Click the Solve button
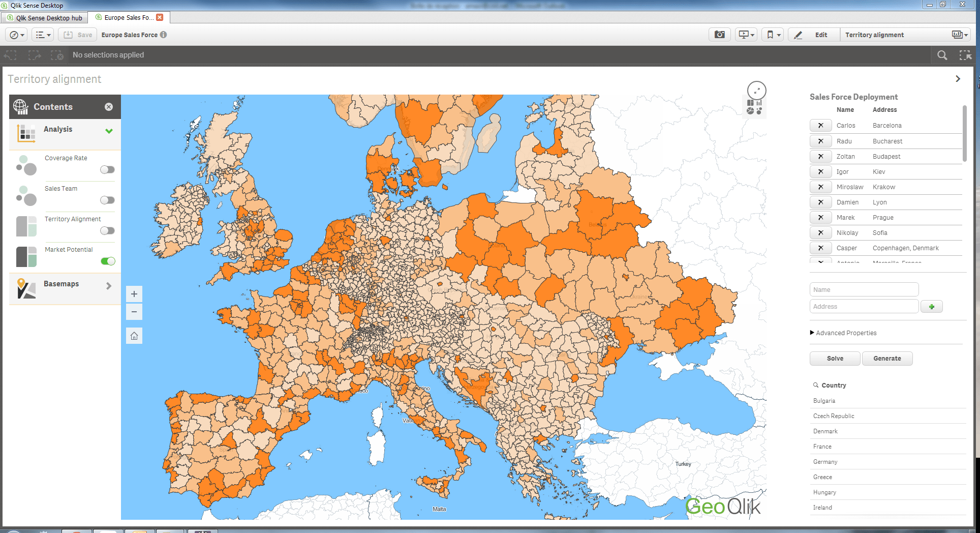 [x=835, y=358]
